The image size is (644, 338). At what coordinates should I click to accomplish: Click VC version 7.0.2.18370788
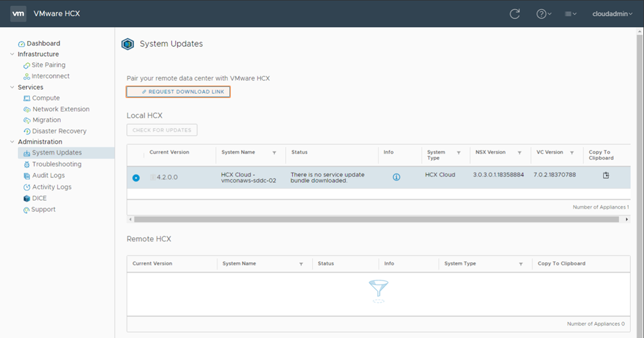tap(554, 174)
